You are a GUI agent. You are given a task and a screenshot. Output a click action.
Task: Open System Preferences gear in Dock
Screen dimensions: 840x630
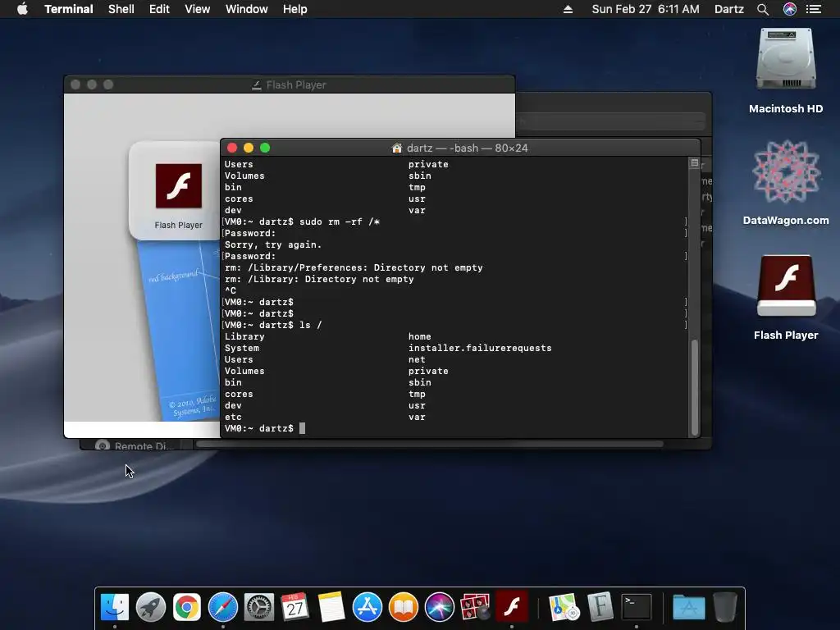tap(259, 607)
